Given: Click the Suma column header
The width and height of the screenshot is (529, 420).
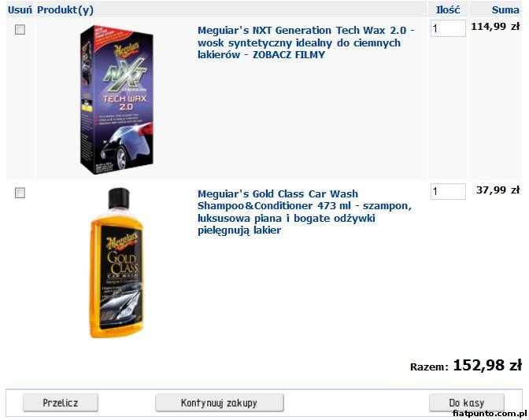Looking at the screenshot, I should pos(505,9).
